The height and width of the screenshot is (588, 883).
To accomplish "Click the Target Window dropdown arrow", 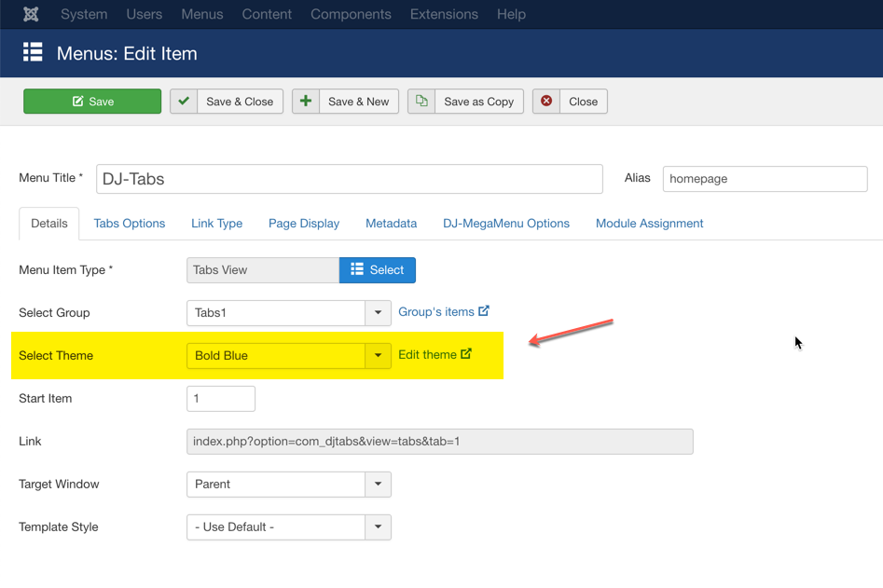I will [x=378, y=485].
